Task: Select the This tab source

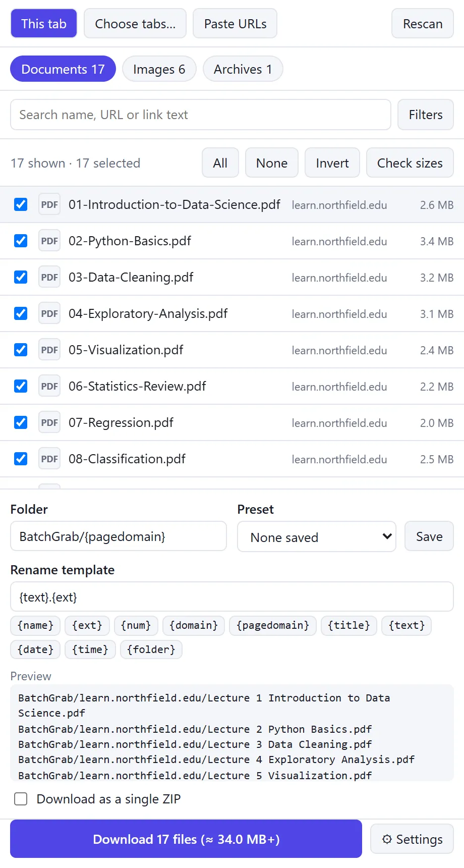Action: 44,24
